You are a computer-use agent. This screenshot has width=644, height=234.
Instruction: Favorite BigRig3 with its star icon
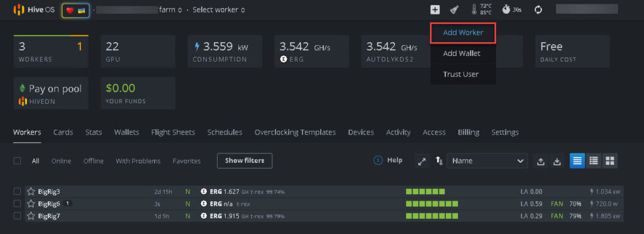click(31, 191)
